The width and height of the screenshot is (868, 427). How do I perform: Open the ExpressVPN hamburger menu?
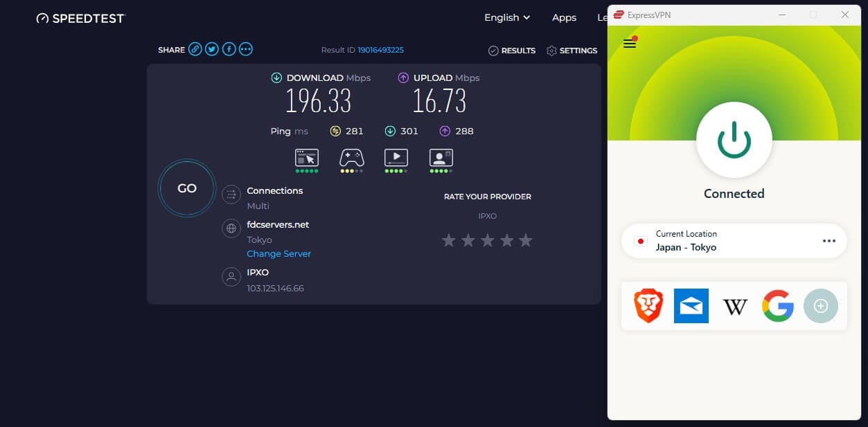pyautogui.click(x=629, y=43)
